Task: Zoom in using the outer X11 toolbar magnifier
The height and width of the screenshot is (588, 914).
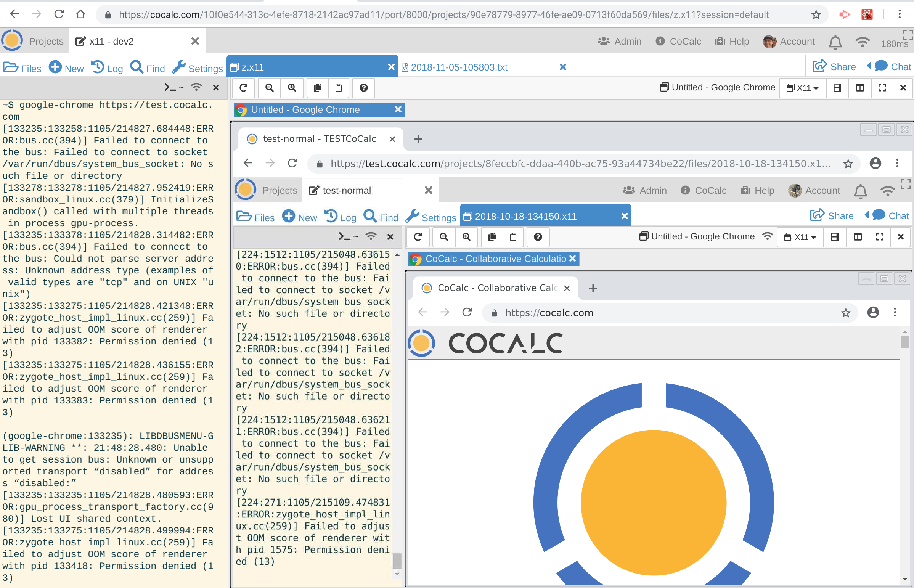Action: coord(292,88)
